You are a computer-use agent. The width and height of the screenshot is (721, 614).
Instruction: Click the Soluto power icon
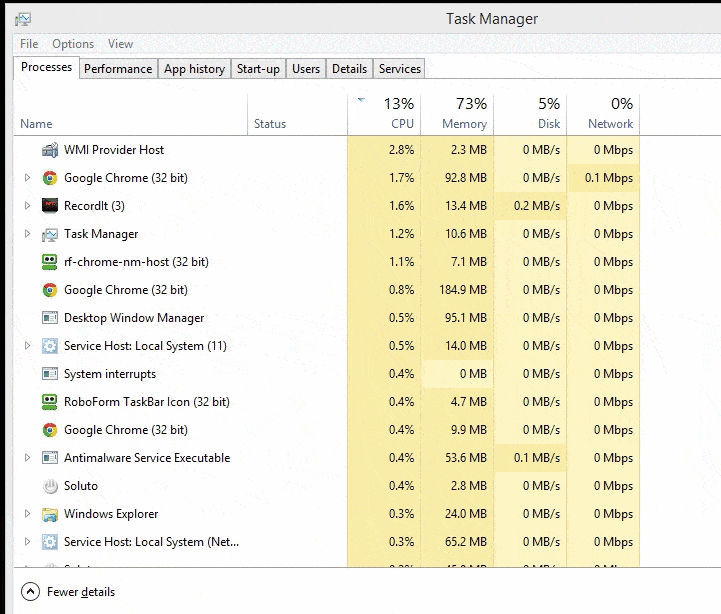click(x=50, y=486)
